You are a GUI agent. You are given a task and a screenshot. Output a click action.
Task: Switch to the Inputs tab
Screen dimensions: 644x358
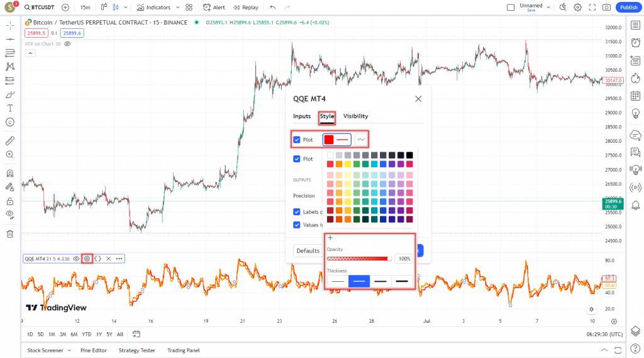pos(302,116)
